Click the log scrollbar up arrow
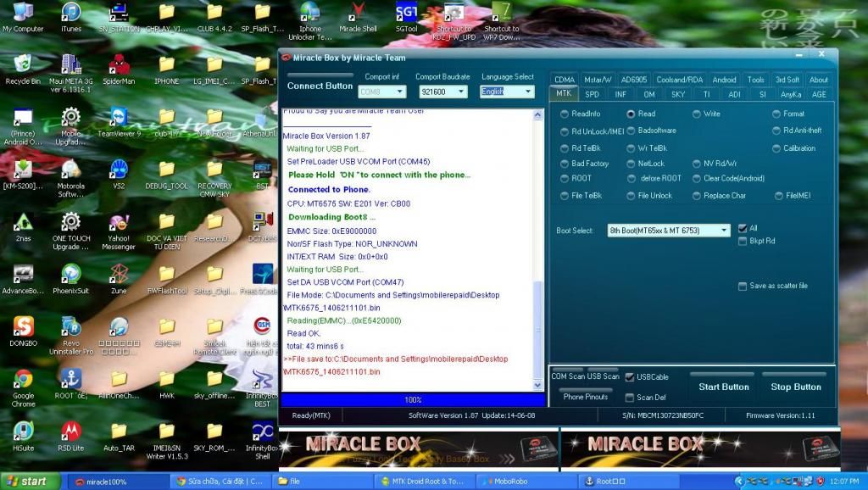Viewport: 868px width, 490px height. [x=537, y=114]
